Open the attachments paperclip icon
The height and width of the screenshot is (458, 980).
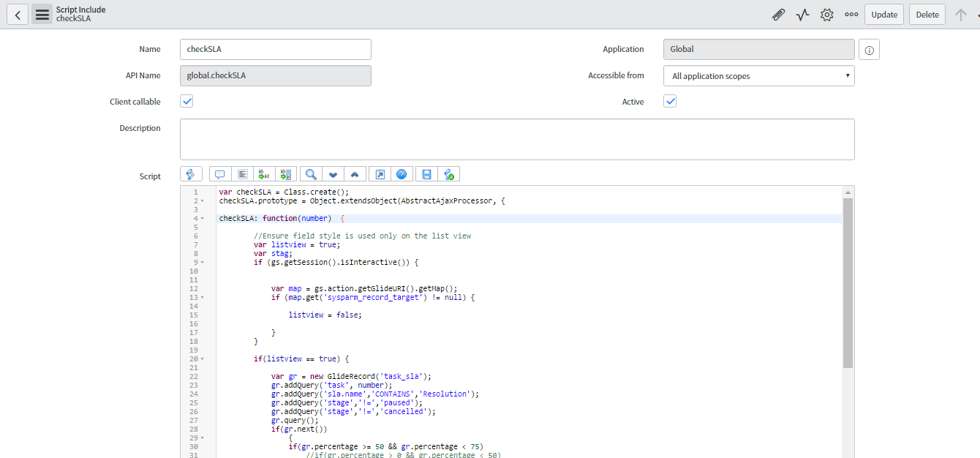pyautogui.click(x=778, y=15)
